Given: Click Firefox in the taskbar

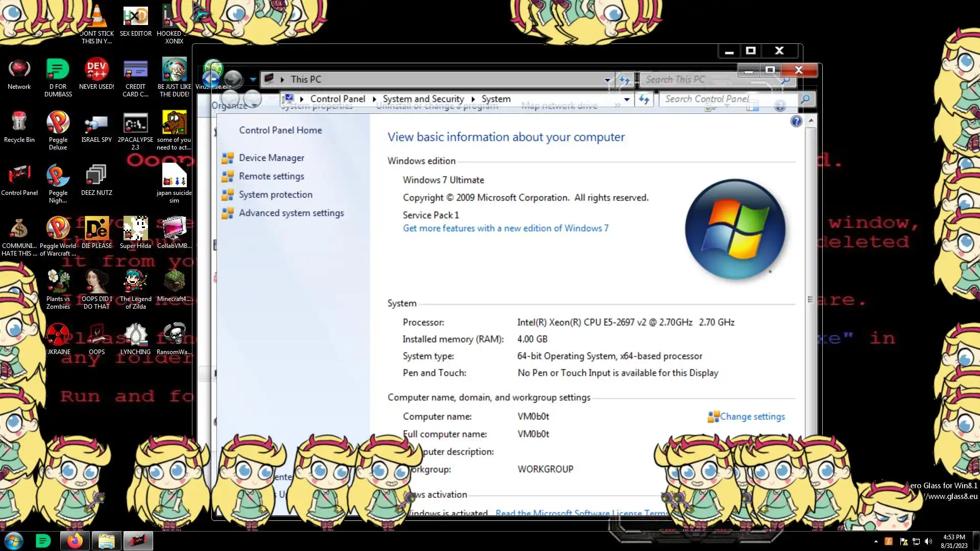Looking at the screenshot, I should pyautogui.click(x=75, y=541).
